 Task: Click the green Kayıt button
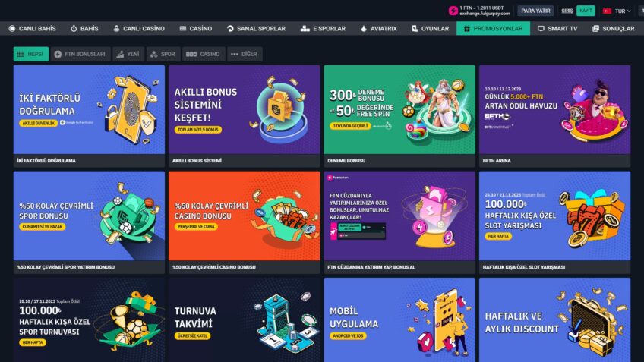pyautogui.click(x=586, y=11)
